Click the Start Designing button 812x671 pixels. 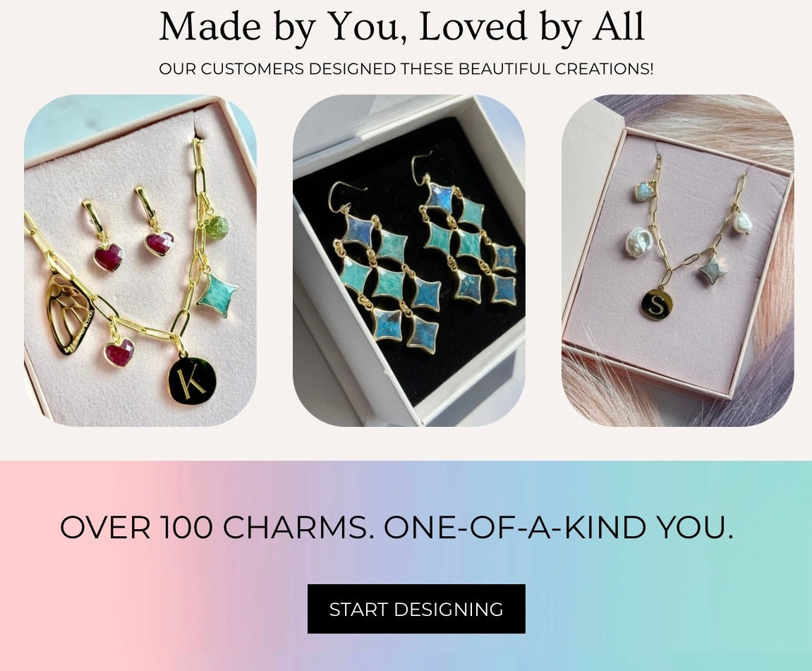coord(416,609)
